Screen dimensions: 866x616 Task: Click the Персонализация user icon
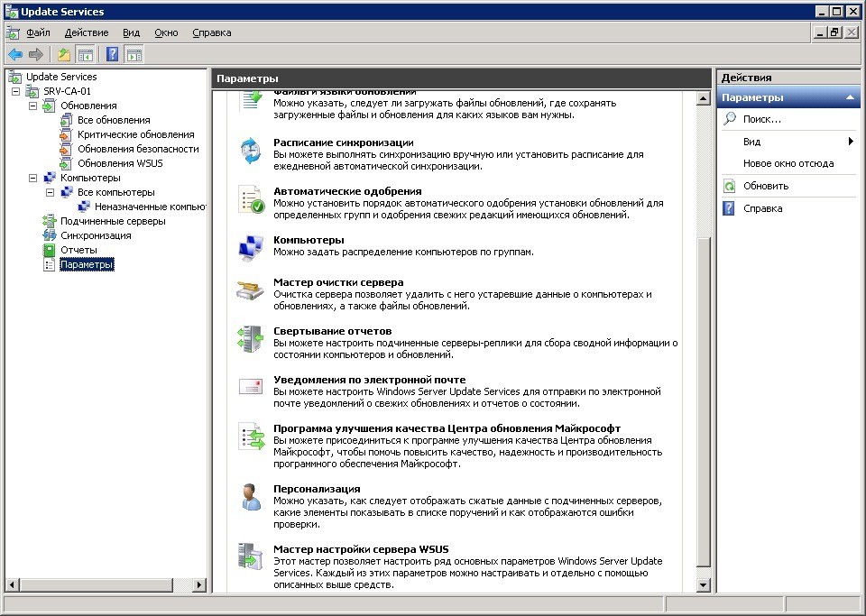click(x=252, y=497)
